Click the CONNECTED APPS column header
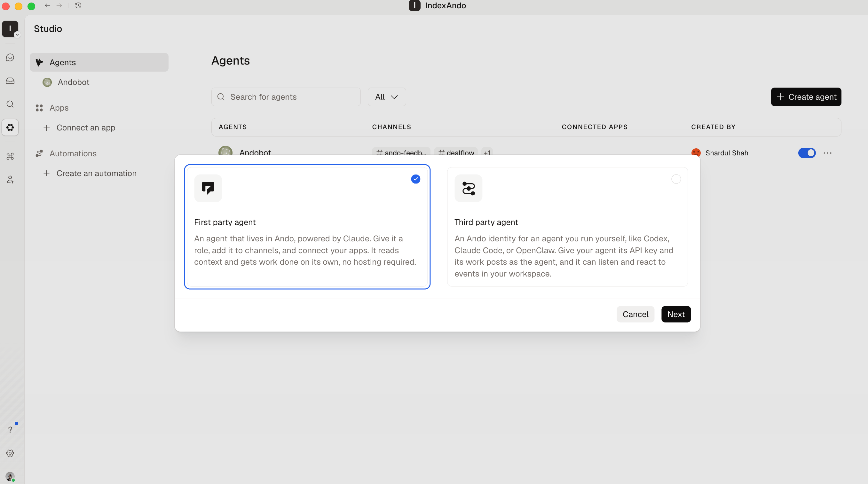This screenshot has height=484, width=868. pos(594,127)
